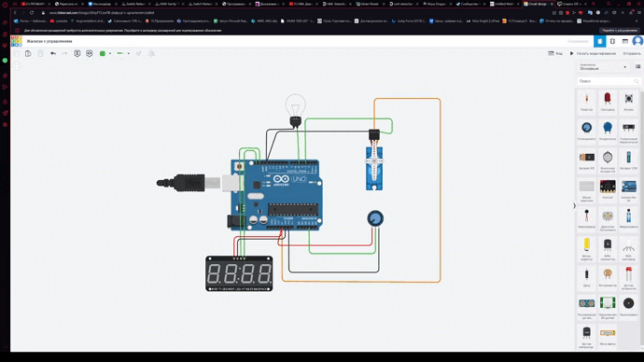The image size is (644, 362).
Task: Select the red LED component
Action: pos(608,102)
